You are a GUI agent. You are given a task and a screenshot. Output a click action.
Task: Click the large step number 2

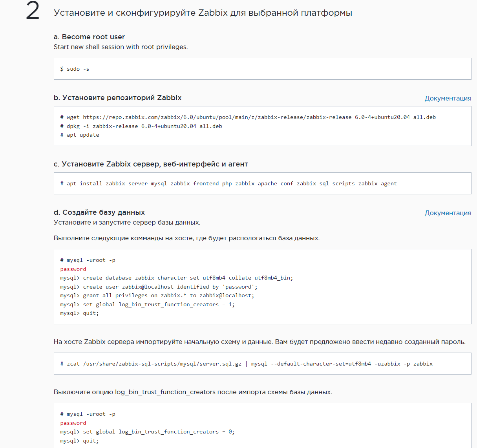click(x=33, y=11)
